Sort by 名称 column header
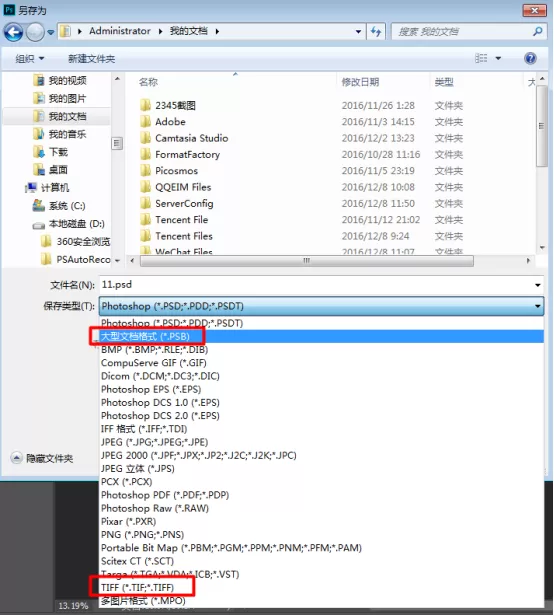Viewport: 554px width, 615px height. click(x=148, y=82)
